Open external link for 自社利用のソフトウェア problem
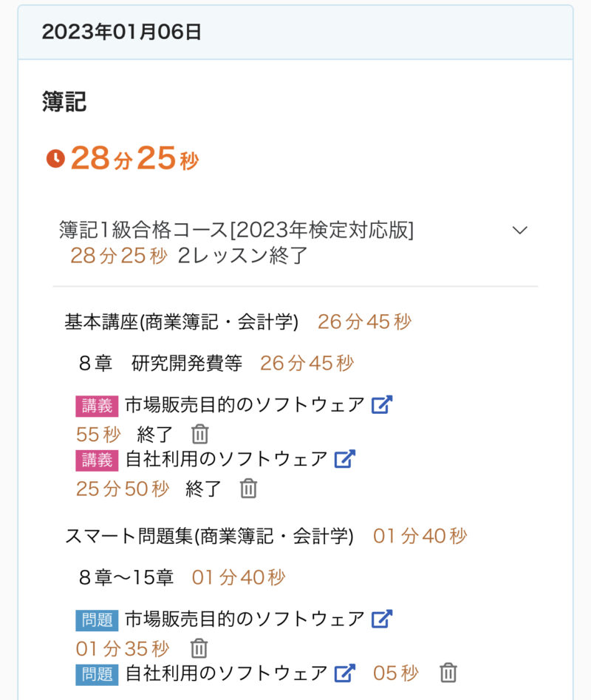 click(344, 673)
